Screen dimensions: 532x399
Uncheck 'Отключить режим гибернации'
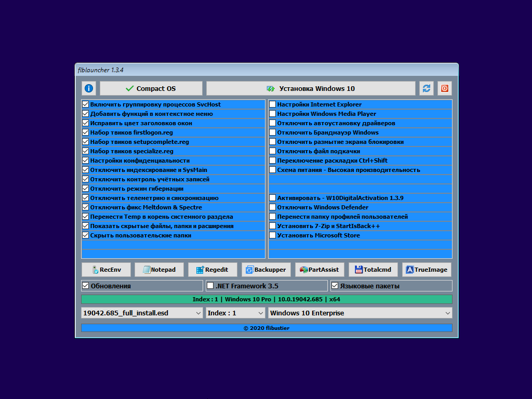pos(85,188)
